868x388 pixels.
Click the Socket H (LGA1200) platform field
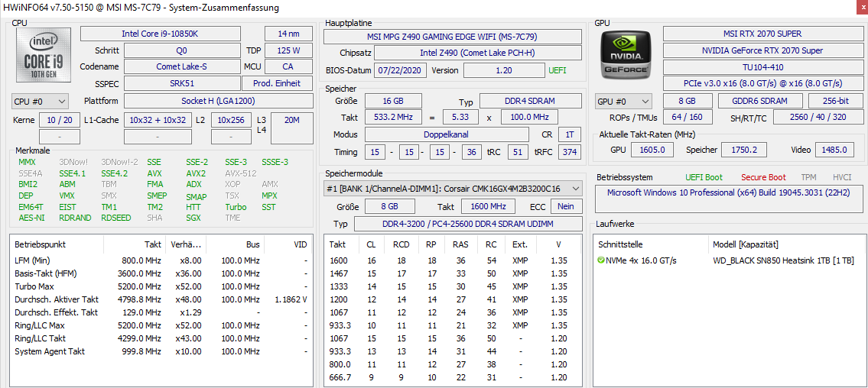pyautogui.click(x=218, y=101)
